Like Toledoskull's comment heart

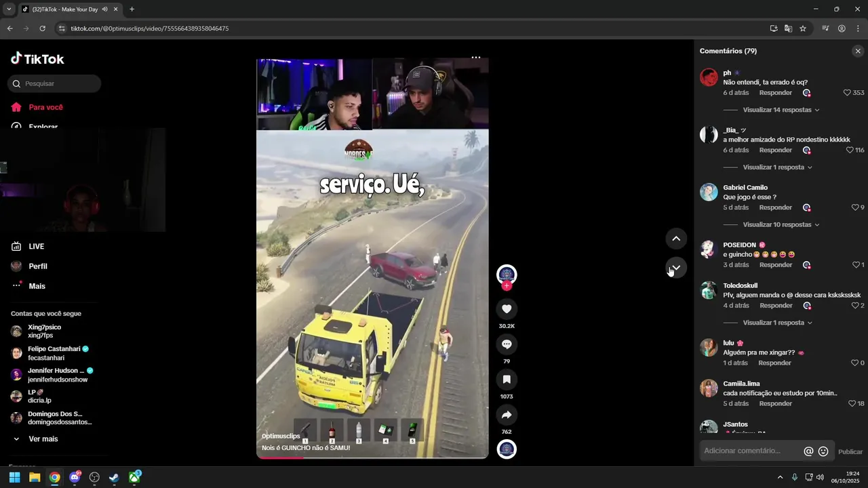tap(854, 306)
